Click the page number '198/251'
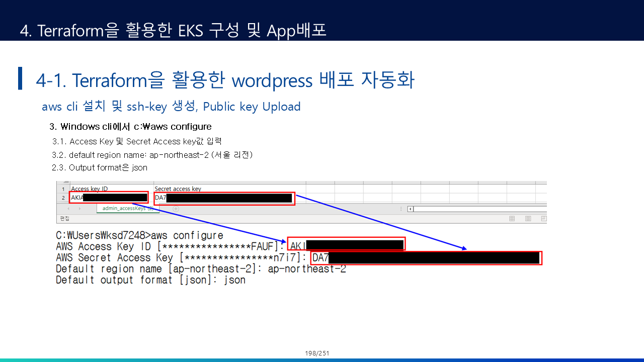This screenshot has height=362, width=644. click(x=317, y=353)
